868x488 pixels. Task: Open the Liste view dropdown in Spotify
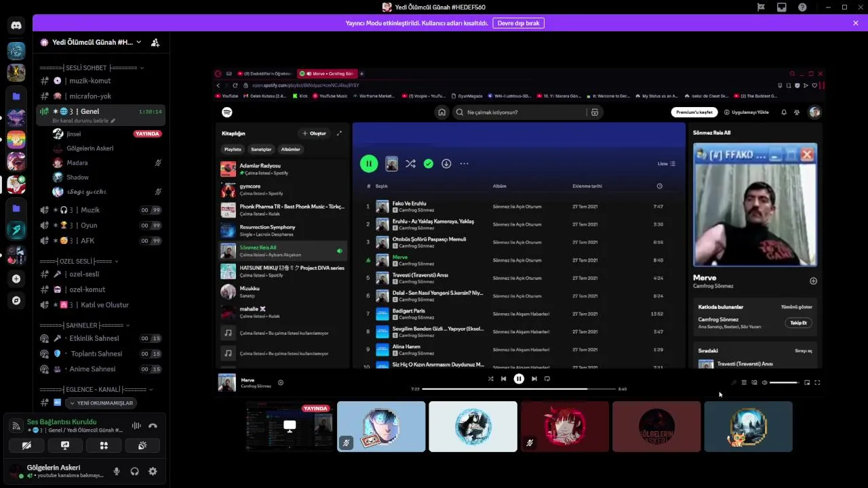[x=666, y=163]
